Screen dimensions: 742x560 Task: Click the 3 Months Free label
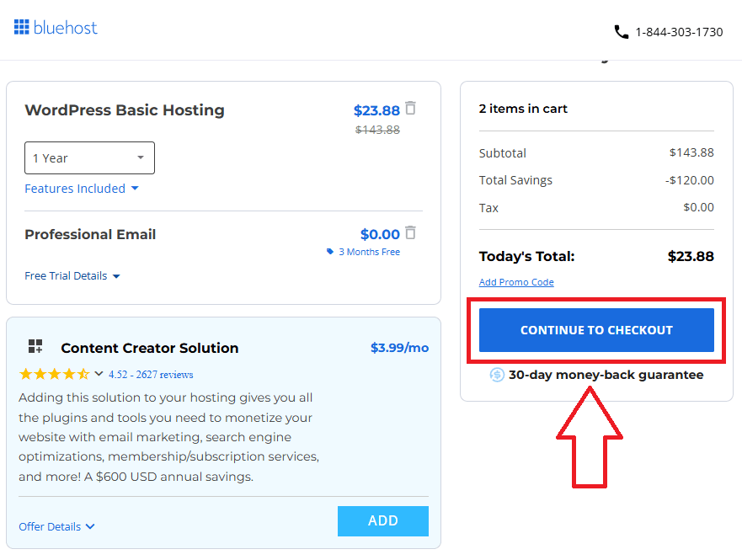tap(369, 251)
